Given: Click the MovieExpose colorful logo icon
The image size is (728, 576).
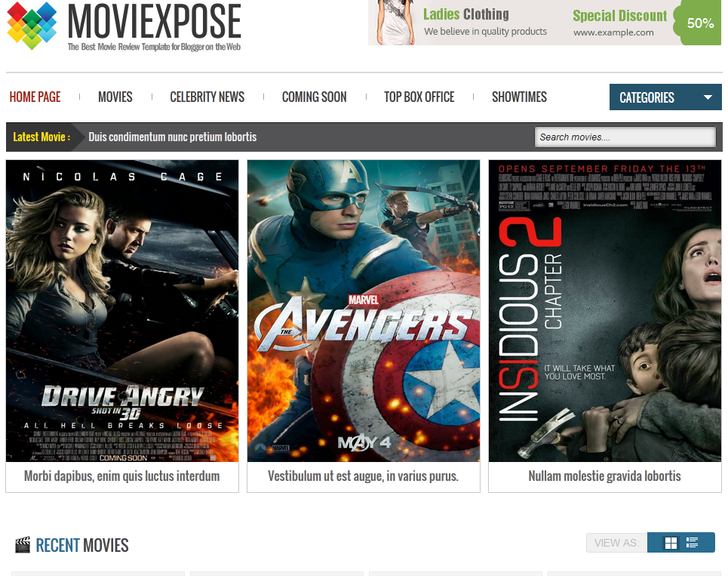Looking at the screenshot, I should (32, 26).
